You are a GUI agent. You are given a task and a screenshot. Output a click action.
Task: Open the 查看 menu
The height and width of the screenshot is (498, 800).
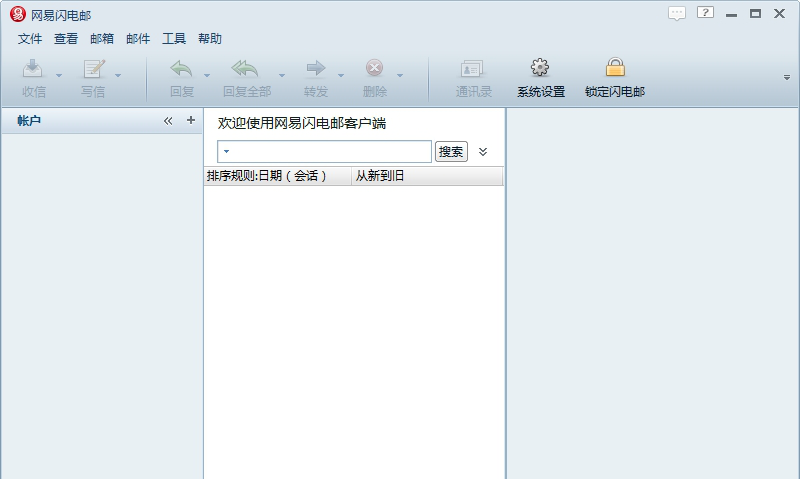[66, 39]
